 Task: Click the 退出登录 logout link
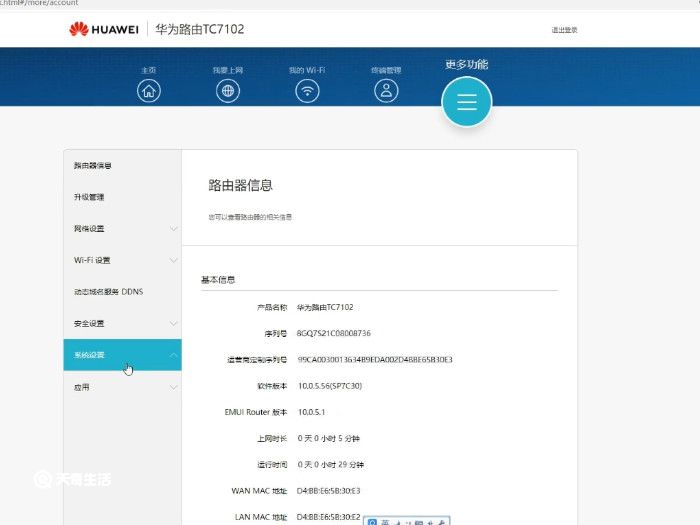(564, 30)
